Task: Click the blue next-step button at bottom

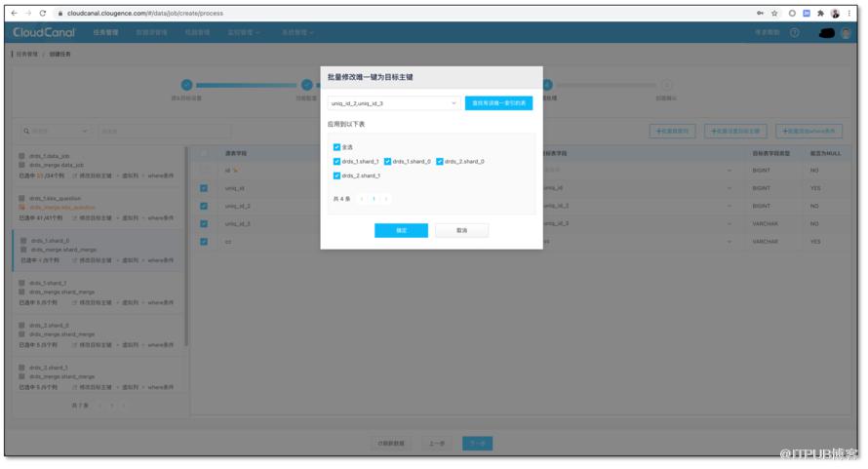Action: coord(477,443)
